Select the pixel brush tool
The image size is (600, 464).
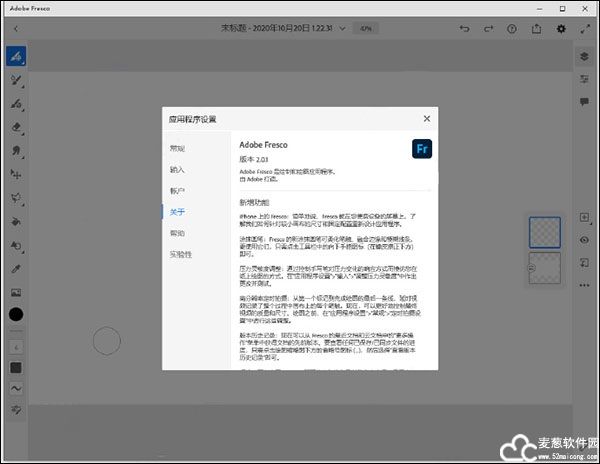[x=16, y=79]
